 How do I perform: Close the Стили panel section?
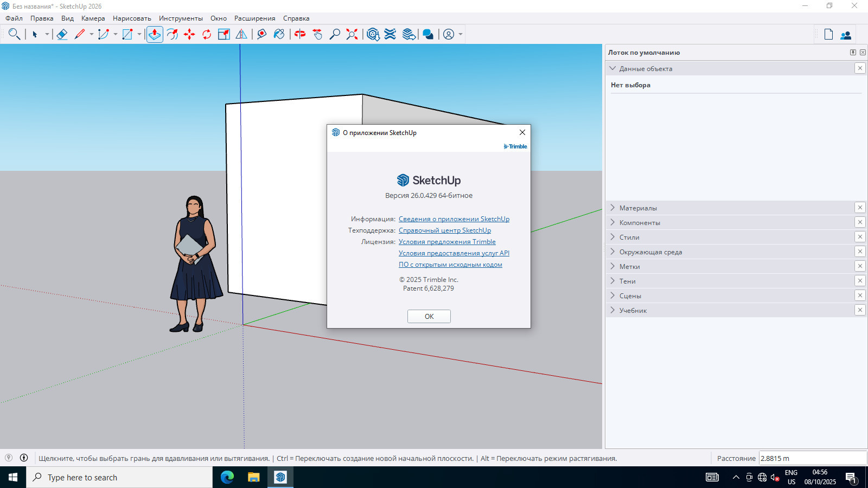coord(860,237)
